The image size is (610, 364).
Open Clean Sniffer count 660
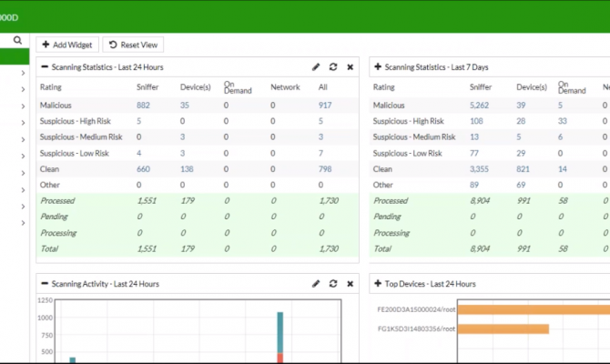click(x=143, y=169)
